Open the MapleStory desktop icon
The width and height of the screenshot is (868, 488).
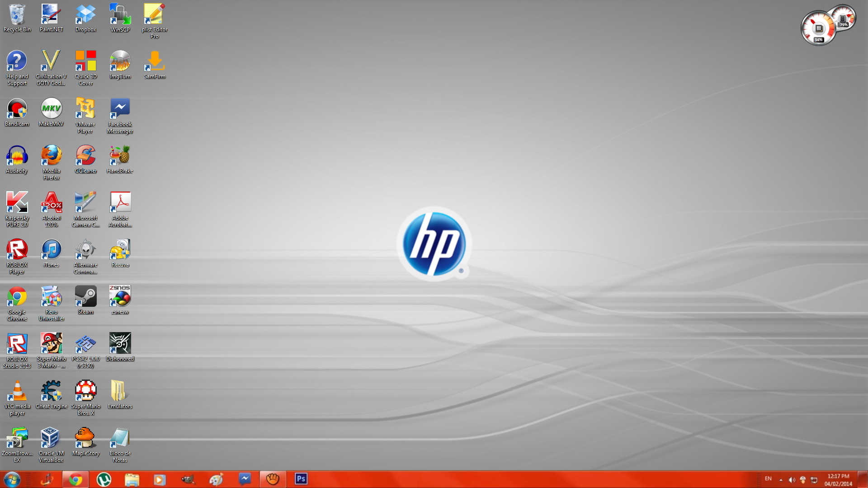[x=85, y=442]
